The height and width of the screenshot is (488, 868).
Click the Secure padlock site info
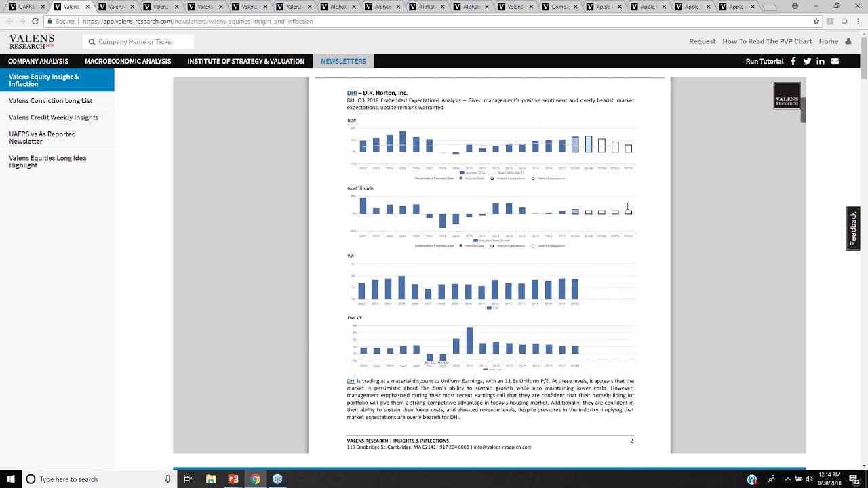60,21
